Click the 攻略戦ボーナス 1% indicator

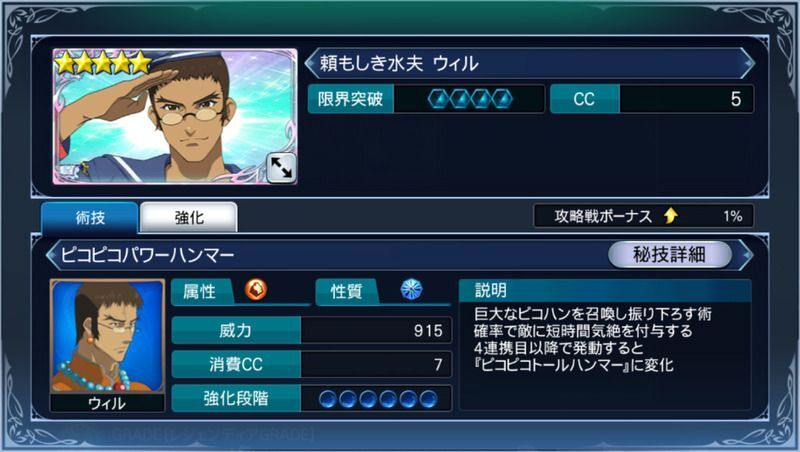click(643, 216)
